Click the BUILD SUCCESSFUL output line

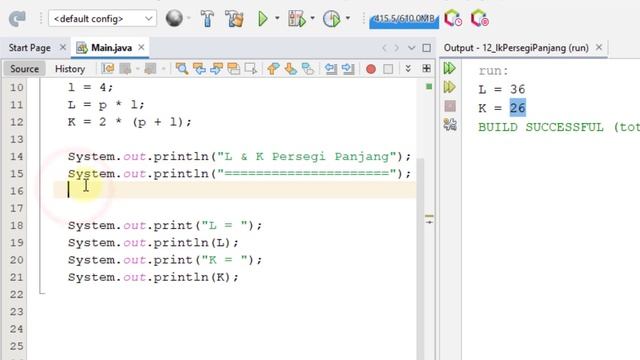[559, 127]
